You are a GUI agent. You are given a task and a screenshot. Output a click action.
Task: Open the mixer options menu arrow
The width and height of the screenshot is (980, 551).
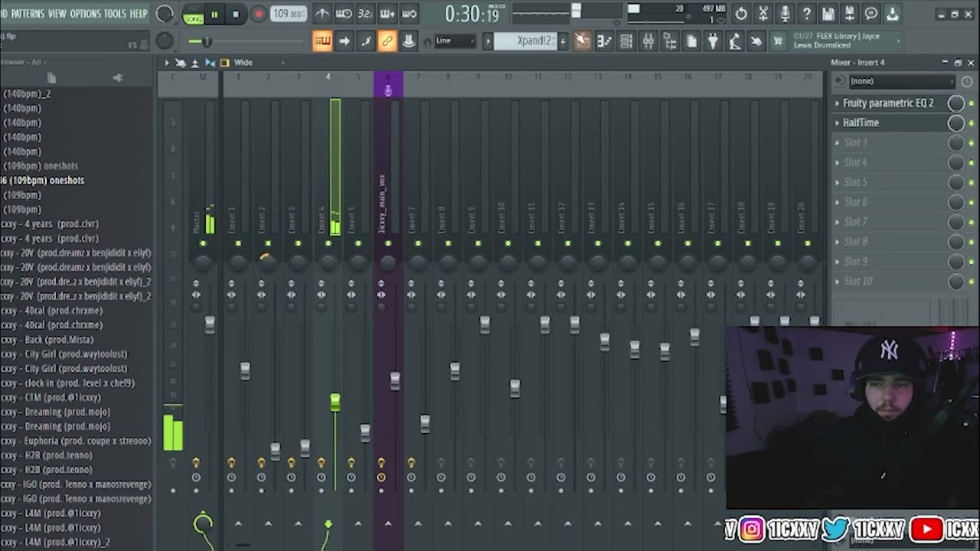click(167, 63)
